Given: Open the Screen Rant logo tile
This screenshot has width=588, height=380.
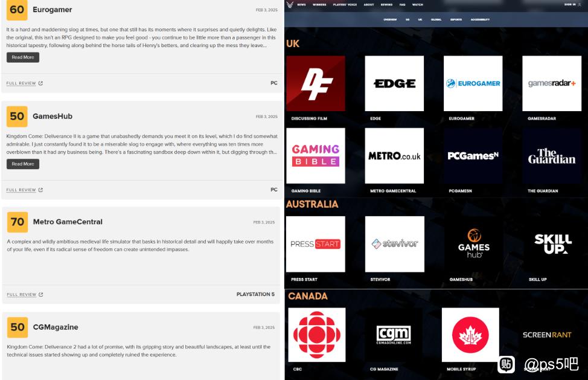Looking at the screenshot, I should [x=547, y=335].
